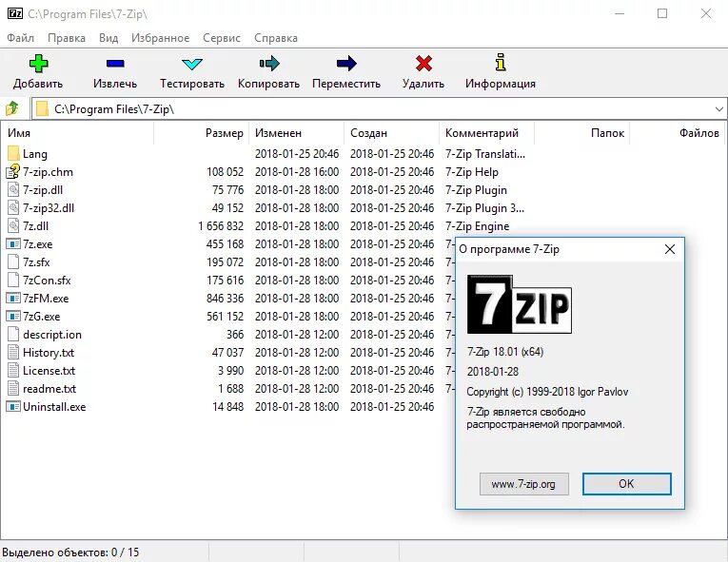Sort by Файлов column header

pyautogui.click(x=678, y=133)
